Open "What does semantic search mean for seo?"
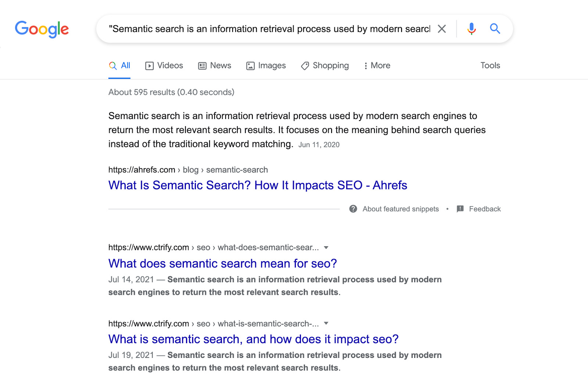The width and height of the screenshot is (588, 384). pos(222,263)
